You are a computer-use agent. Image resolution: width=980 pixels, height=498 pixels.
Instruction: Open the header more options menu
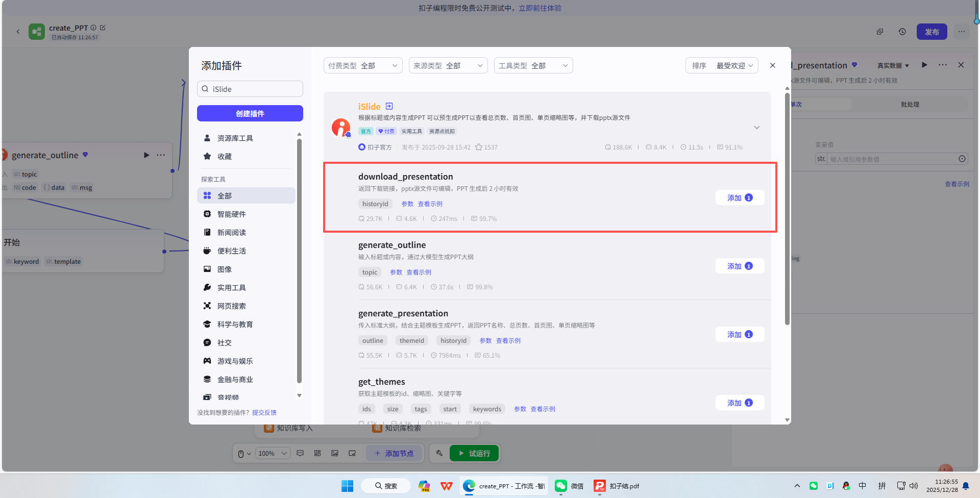point(962,32)
